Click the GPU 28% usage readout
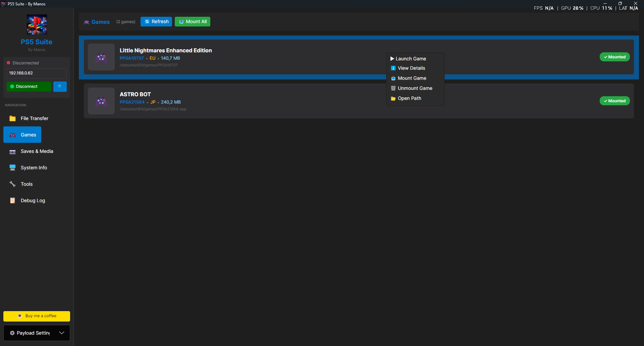Viewport: 644px width, 346px height. click(572, 8)
